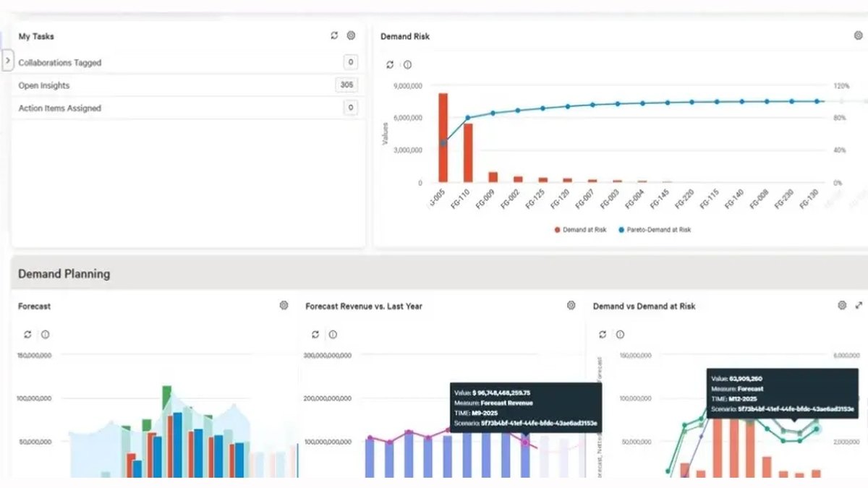
Task: Click the 305 Open Insights count badge
Action: click(x=346, y=85)
